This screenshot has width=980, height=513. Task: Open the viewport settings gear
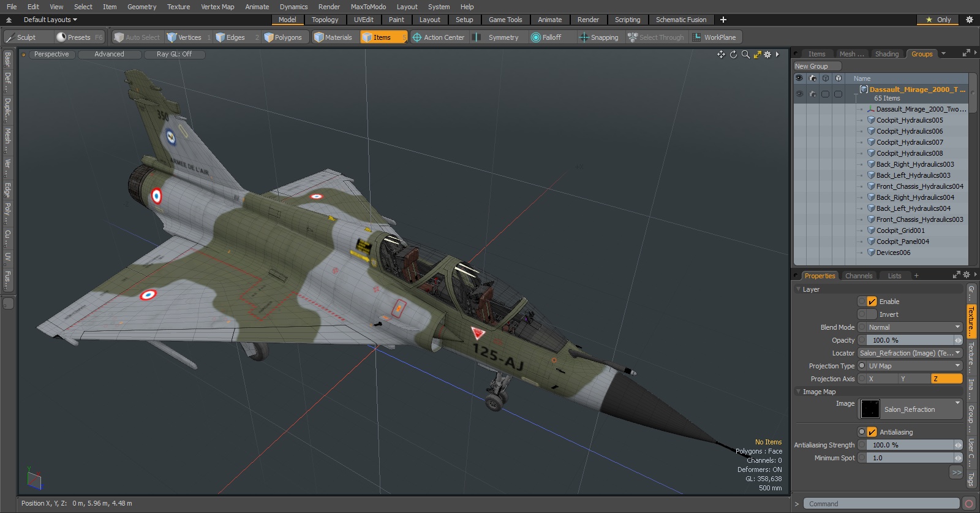(x=767, y=55)
